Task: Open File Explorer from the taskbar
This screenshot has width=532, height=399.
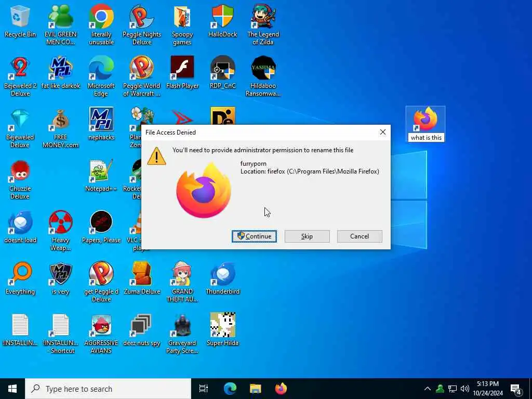Action: (256, 389)
